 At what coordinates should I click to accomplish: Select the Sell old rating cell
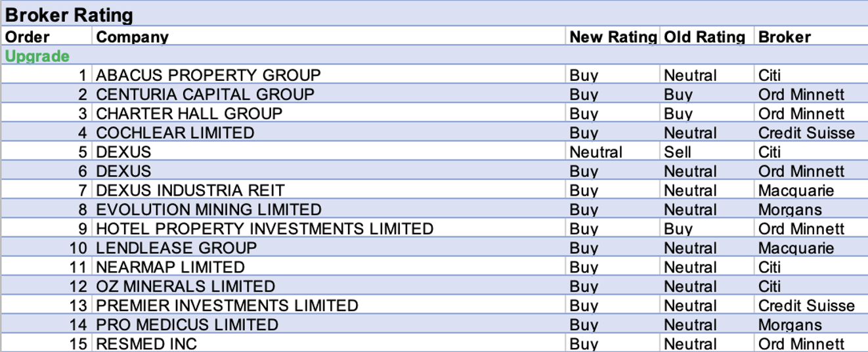678,152
